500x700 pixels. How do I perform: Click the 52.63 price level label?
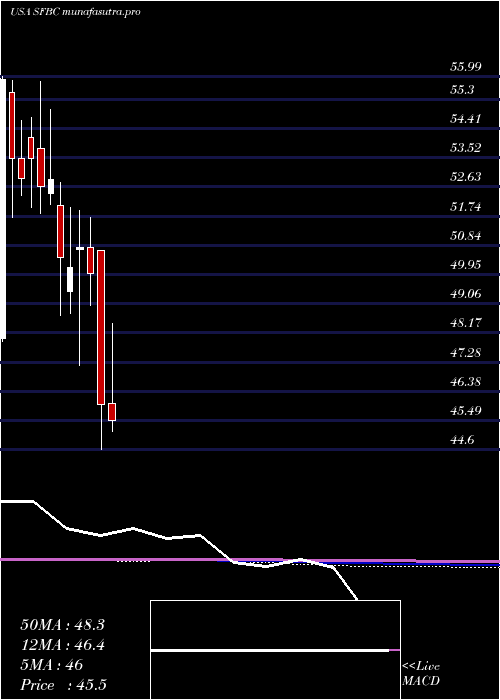pos(465,177)
